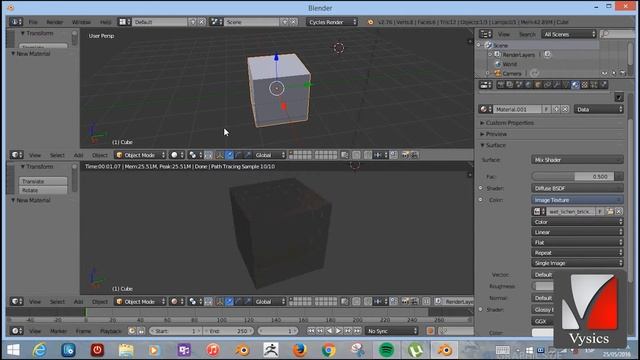Image resolution: width=640 pixels, height=360 pixels.
Task: Collapse lower Transform tool panel
Action: (37, 167)
